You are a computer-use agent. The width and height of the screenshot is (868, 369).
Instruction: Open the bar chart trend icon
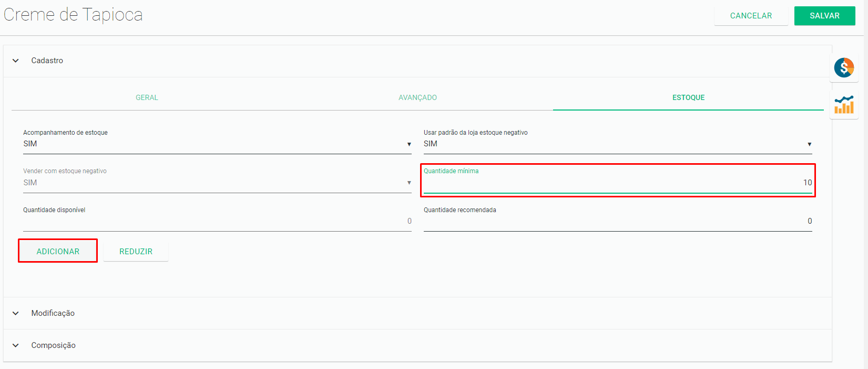pos(844,104)
